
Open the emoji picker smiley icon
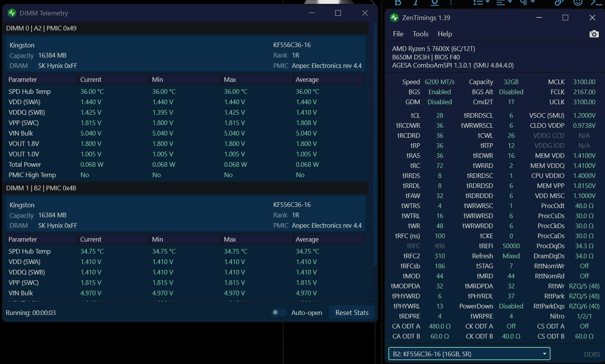pyautogui.click(x=578, y=3)
